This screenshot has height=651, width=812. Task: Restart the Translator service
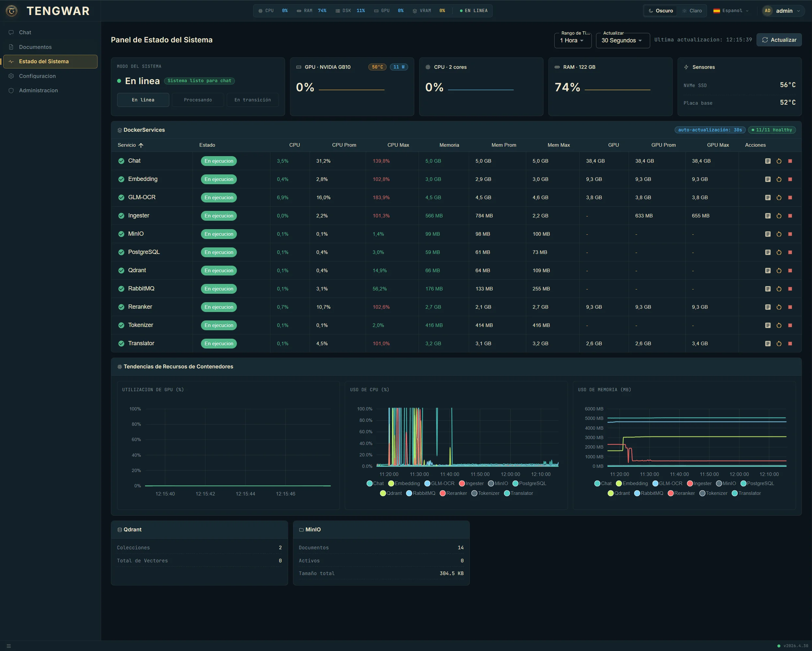pos(779,344)
